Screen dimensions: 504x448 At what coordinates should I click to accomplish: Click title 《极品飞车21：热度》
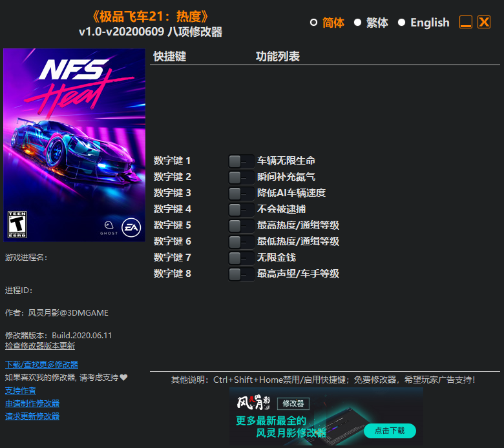151,16
